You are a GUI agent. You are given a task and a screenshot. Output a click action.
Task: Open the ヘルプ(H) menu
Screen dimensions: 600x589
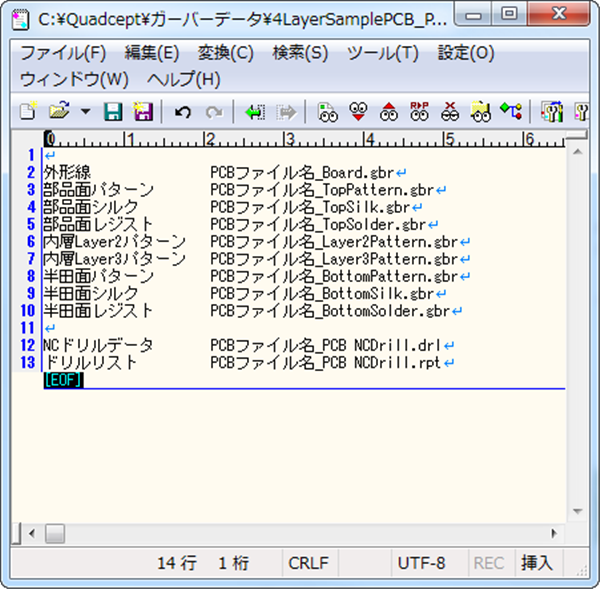click(x=184, y=80)
